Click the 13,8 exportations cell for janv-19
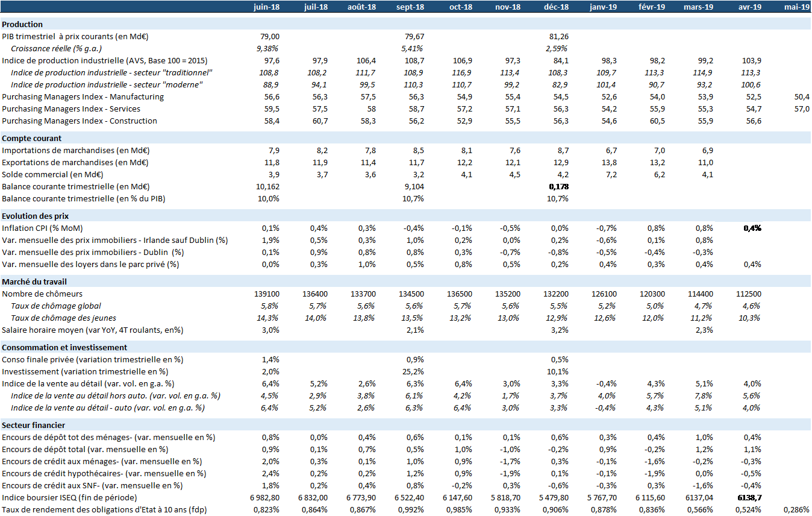The height and width of the screenshot is (516, 812). click(610, 163)
